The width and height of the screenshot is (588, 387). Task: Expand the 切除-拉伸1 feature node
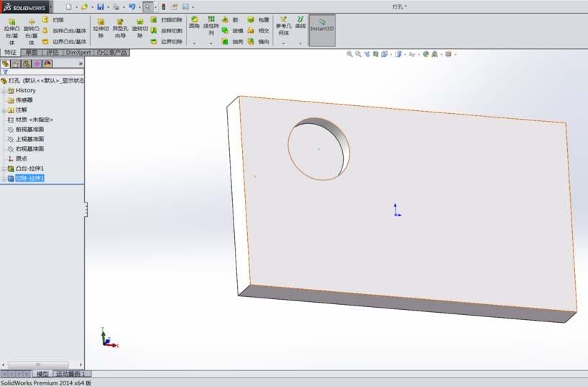(4, 179)
